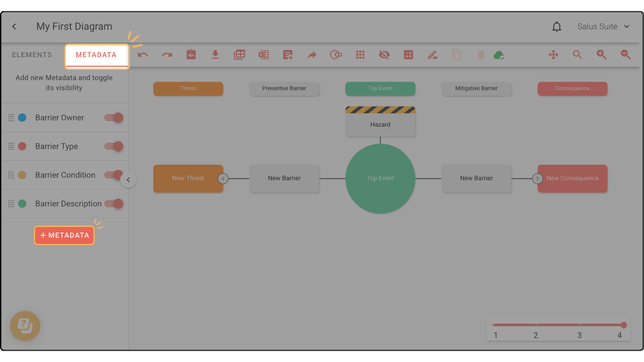Viewport: 644px width, 362px height.
Task: Click the grid layout icon
Action: [360, 55]
